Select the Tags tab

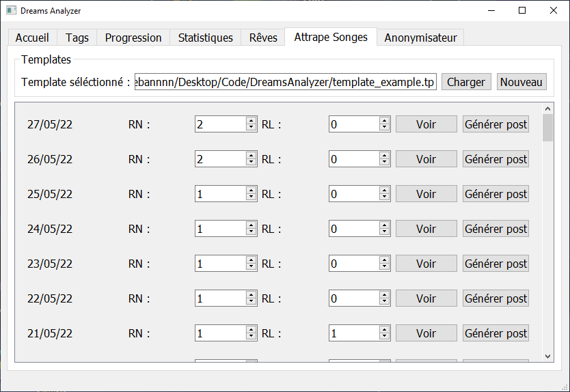(77, 38)
